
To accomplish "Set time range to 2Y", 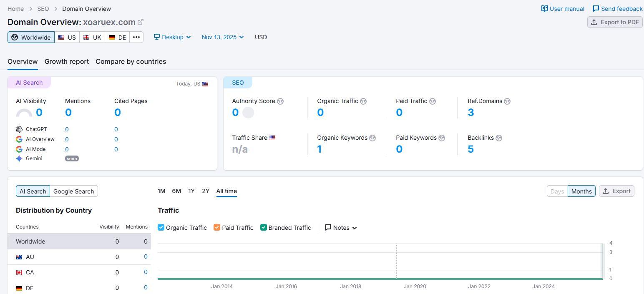I will pyautogui.click(x=206, y=191).
